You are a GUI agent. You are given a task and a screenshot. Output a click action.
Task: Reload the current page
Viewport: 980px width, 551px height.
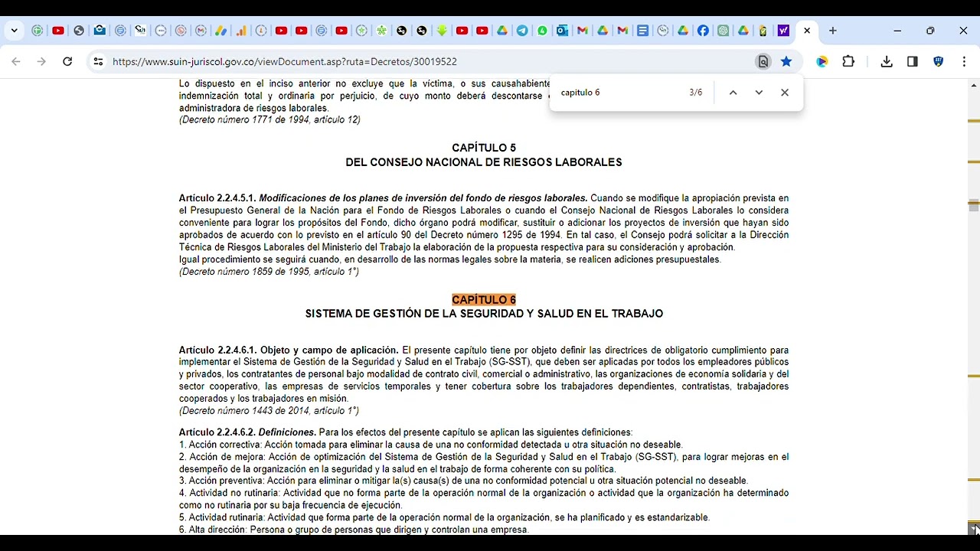pos(67,61)
